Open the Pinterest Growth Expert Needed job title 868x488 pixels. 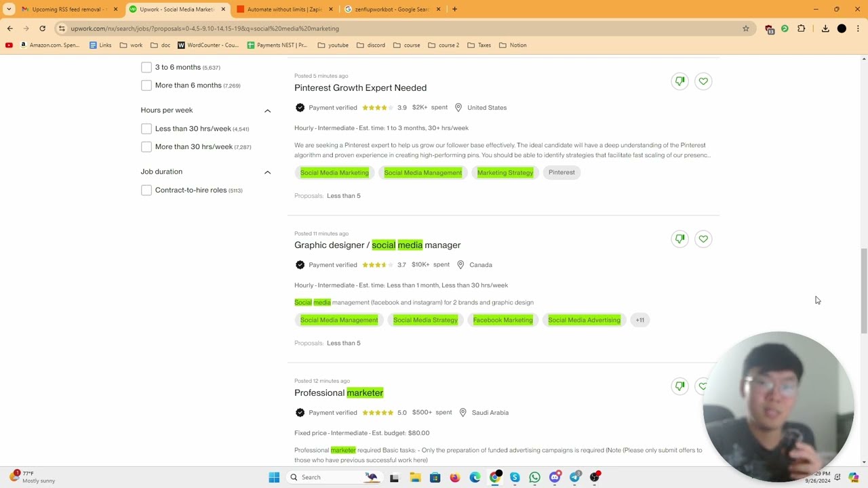360,88
